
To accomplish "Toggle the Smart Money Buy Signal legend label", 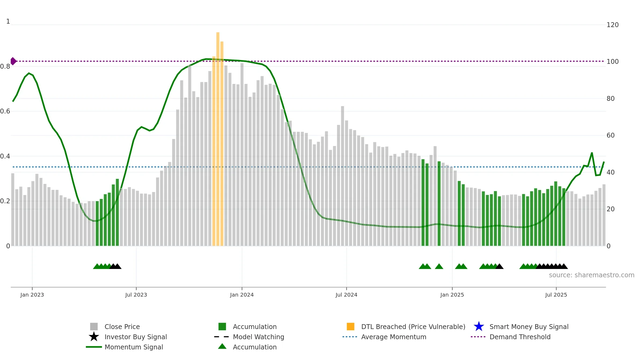I will coord(529,327).
